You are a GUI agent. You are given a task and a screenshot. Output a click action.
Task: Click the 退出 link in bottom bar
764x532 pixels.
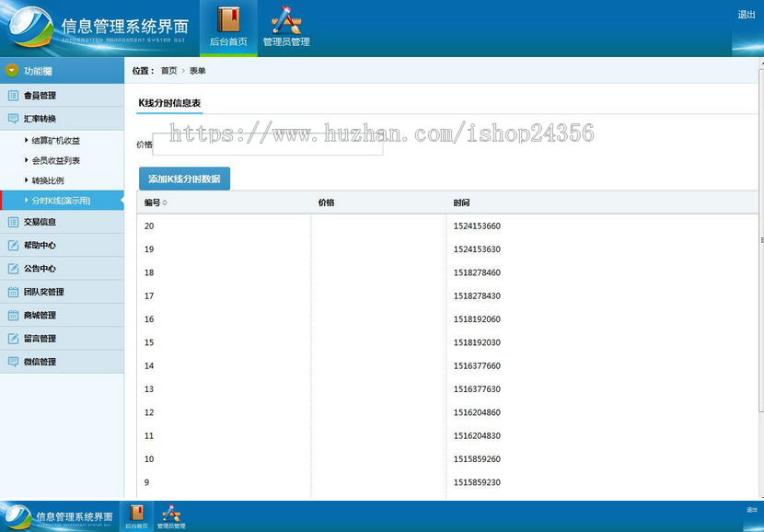tap(751, 510)
